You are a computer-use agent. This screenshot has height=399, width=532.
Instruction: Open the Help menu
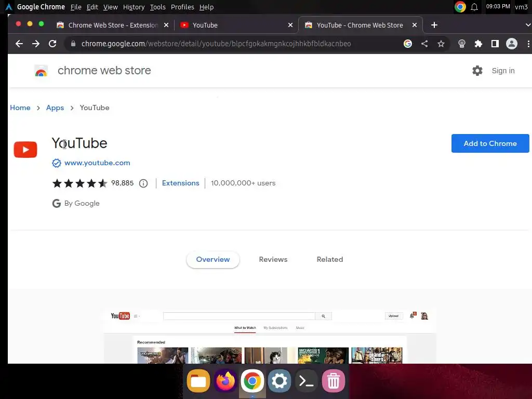(x=206, y=7)
